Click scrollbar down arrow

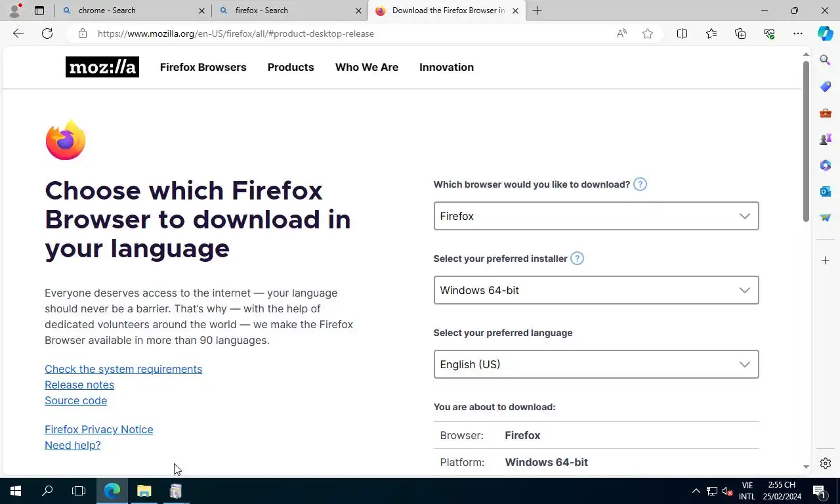click(x=806, y=467)
